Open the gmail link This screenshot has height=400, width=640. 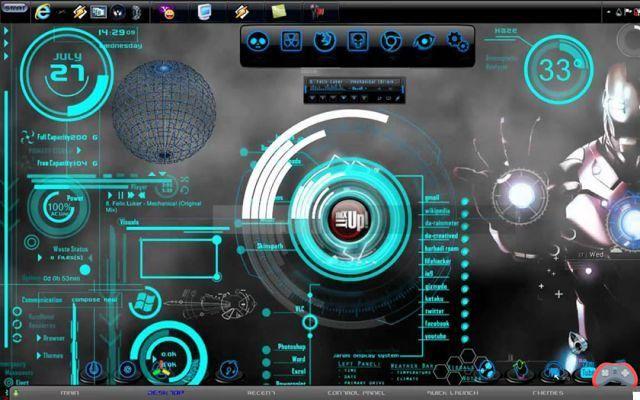[x=432, y=198]
